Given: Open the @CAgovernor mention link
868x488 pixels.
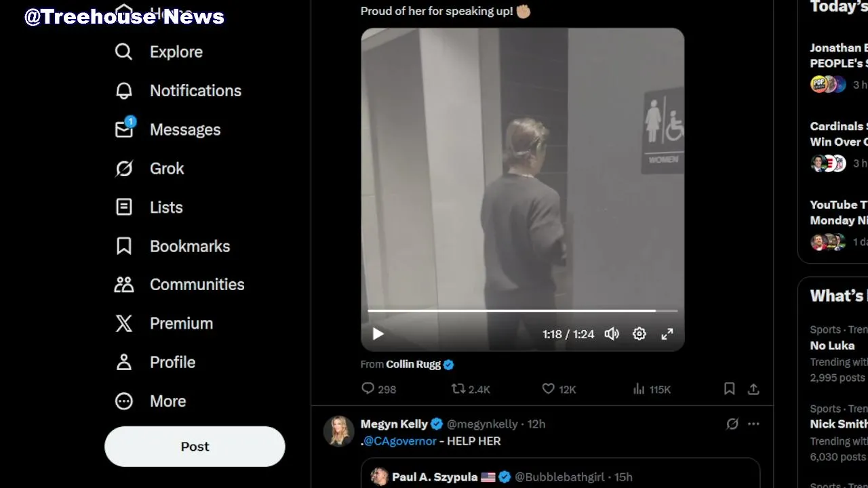Looking at the screenshot, I should 400,441.
